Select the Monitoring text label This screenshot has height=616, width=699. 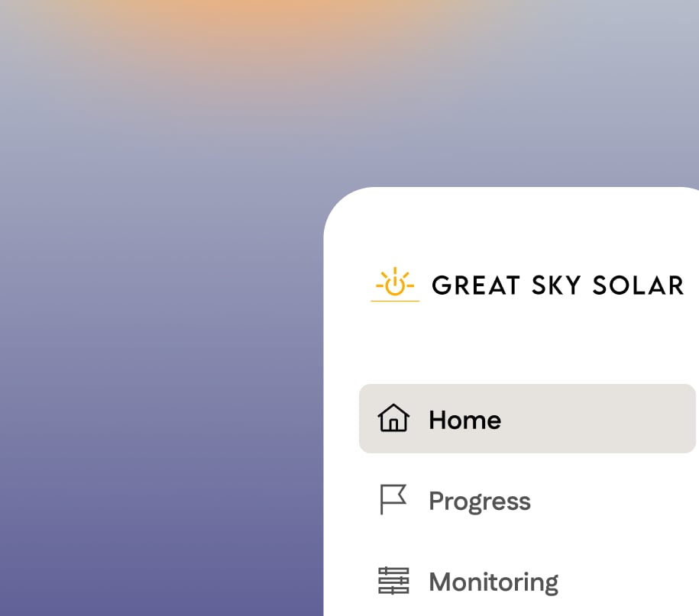point(493,582)
